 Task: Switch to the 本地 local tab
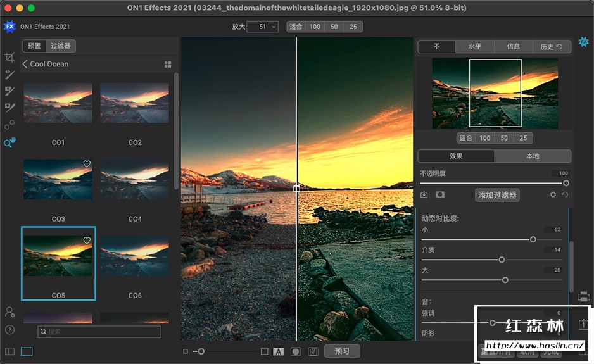533,156
